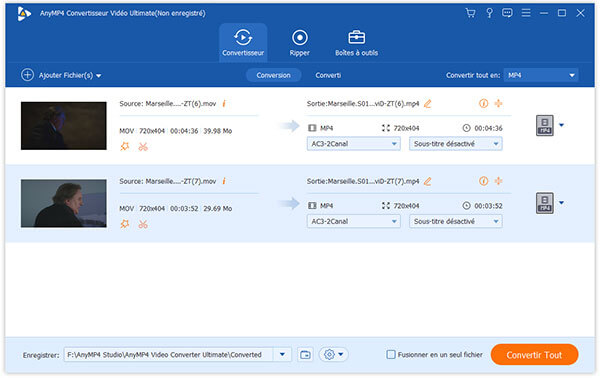Click the key registration icon in the title bar
The width and height of the screenshot is (600, 378).
489,13
